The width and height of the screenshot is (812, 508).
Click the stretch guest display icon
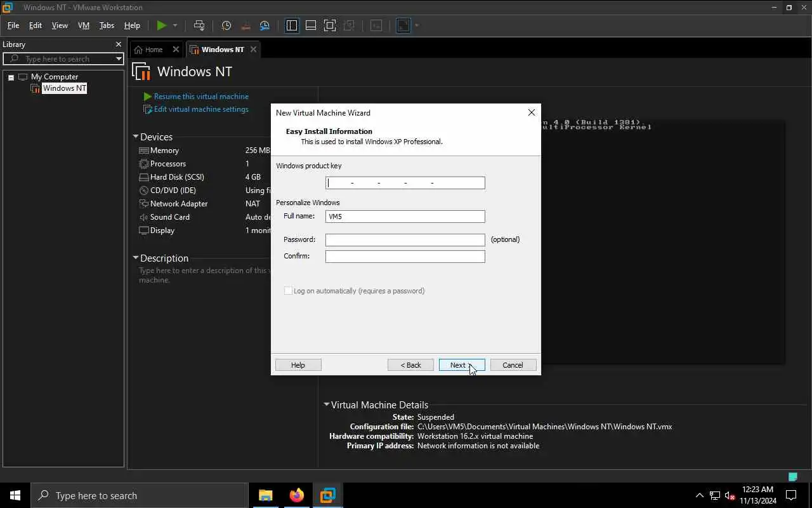pyautogui.click(x=403, y=25)
